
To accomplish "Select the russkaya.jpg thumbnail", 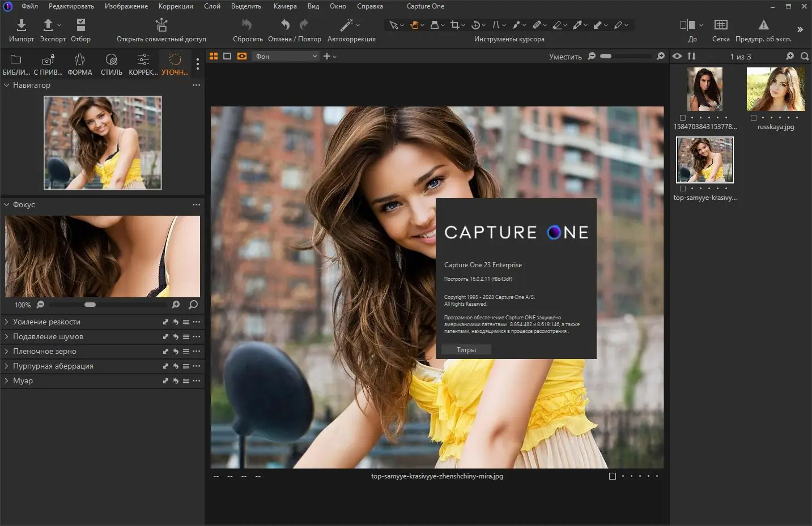I will (x=776, y=89).
